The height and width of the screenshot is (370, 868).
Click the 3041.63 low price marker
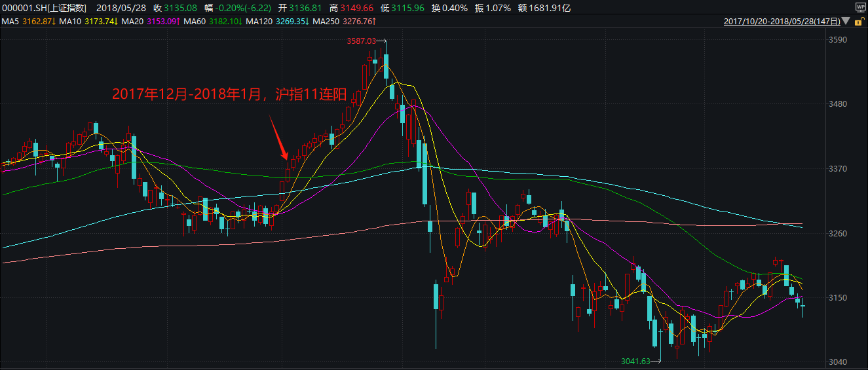click(x=635, y=361)
